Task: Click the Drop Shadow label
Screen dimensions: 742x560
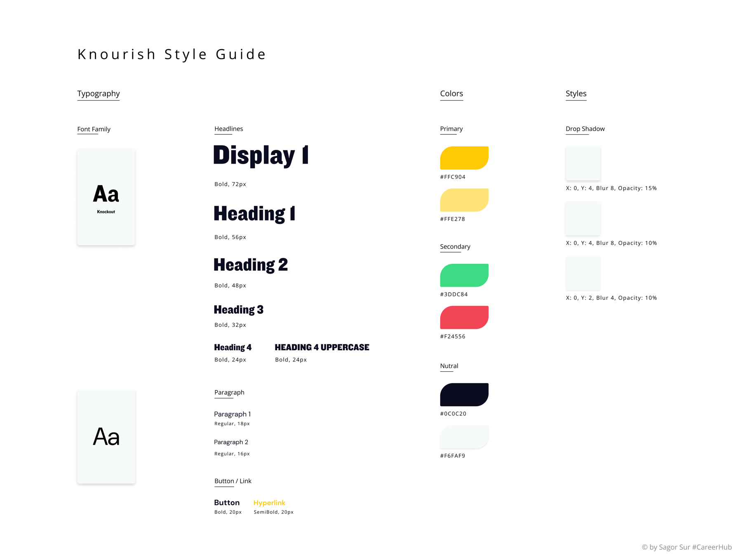Action: 585,129
